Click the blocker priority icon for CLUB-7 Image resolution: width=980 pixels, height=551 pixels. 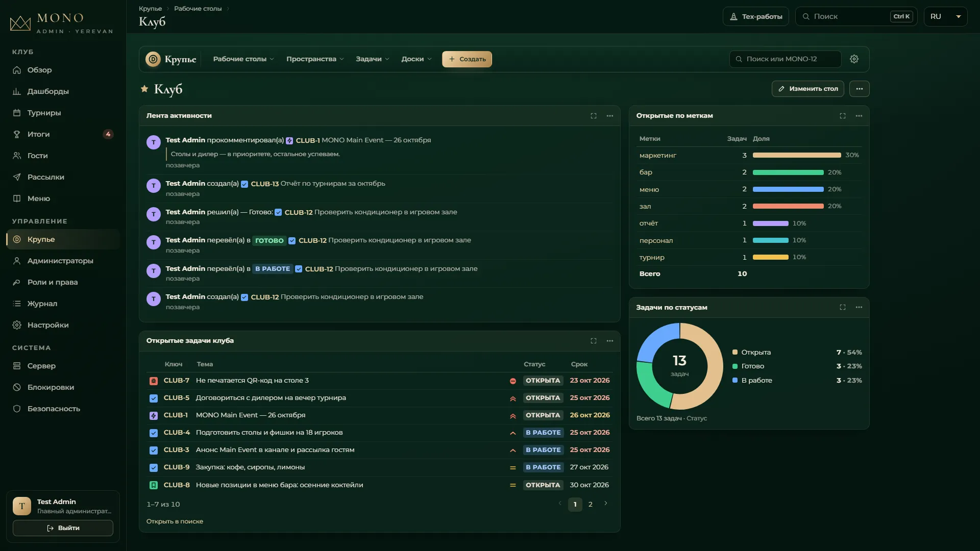[513, 381]
